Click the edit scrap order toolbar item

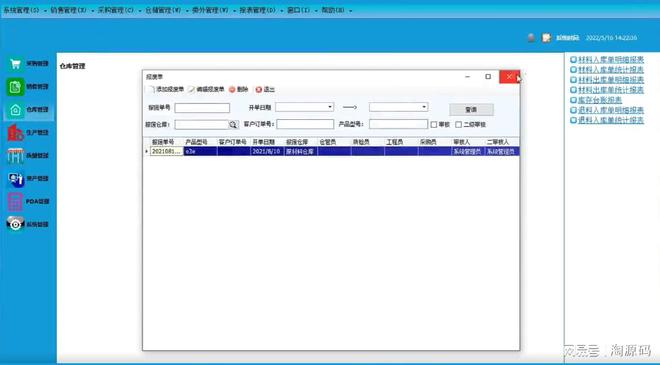tap(206, 89)
